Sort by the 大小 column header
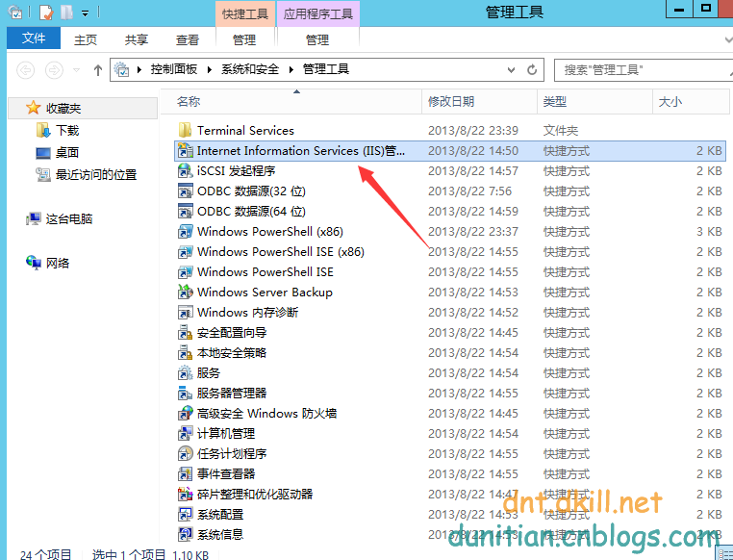Screen dimensions: 733x560 [x=691, y=101]
